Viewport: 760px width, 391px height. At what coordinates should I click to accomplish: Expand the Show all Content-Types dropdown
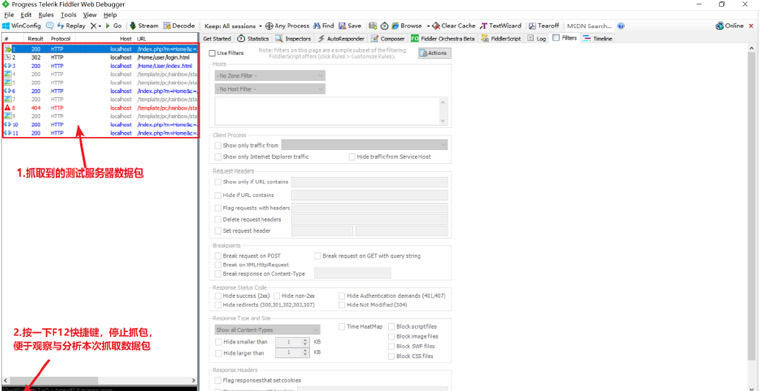tap(268, 330)
